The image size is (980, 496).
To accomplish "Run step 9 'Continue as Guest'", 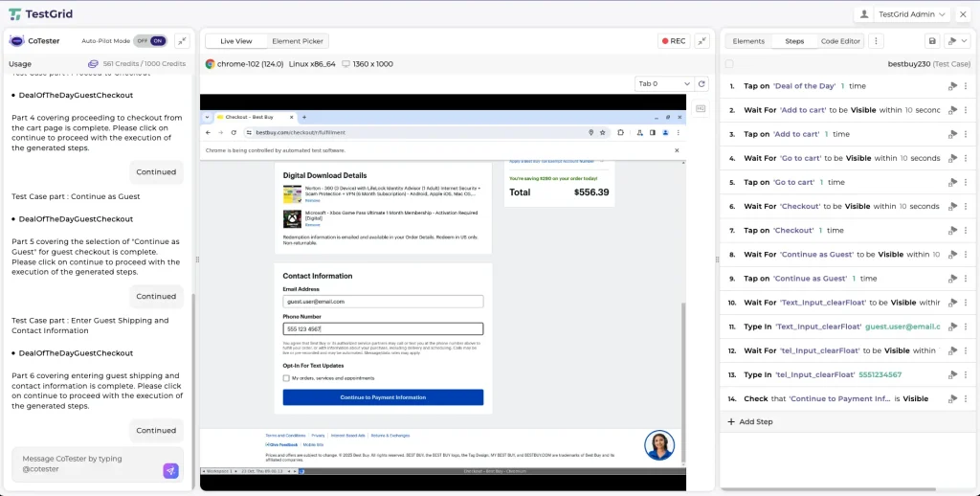I will point(952,279).
